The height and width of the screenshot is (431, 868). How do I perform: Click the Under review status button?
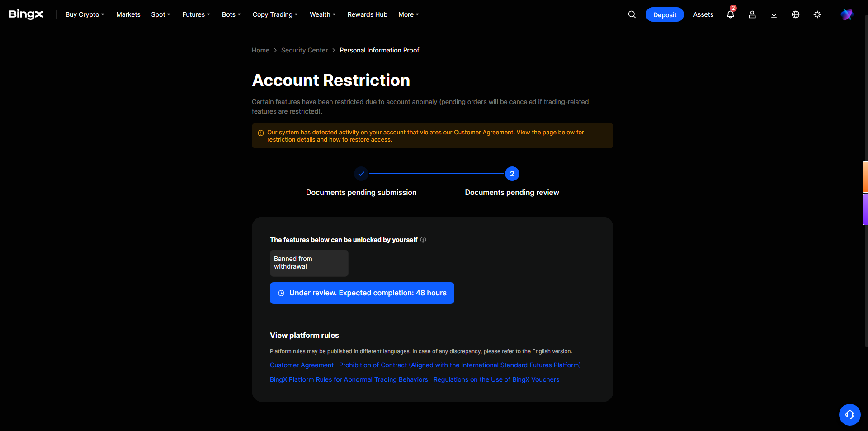[362, 293]
